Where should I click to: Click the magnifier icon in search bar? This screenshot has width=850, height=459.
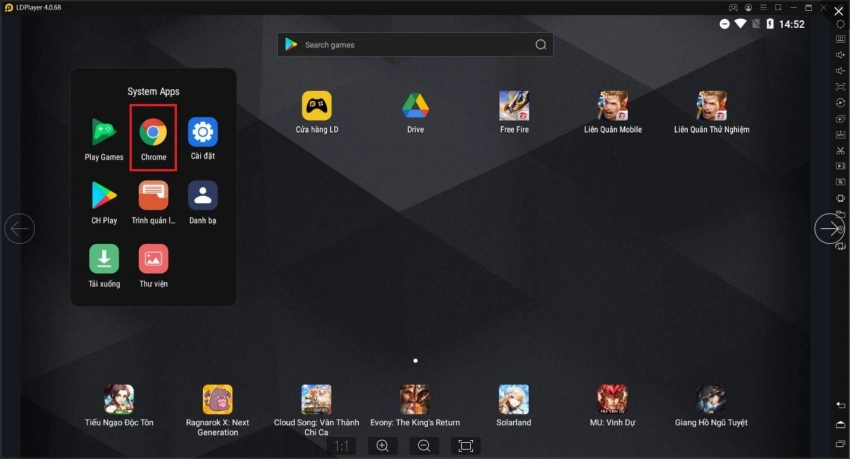pos(541,45)
